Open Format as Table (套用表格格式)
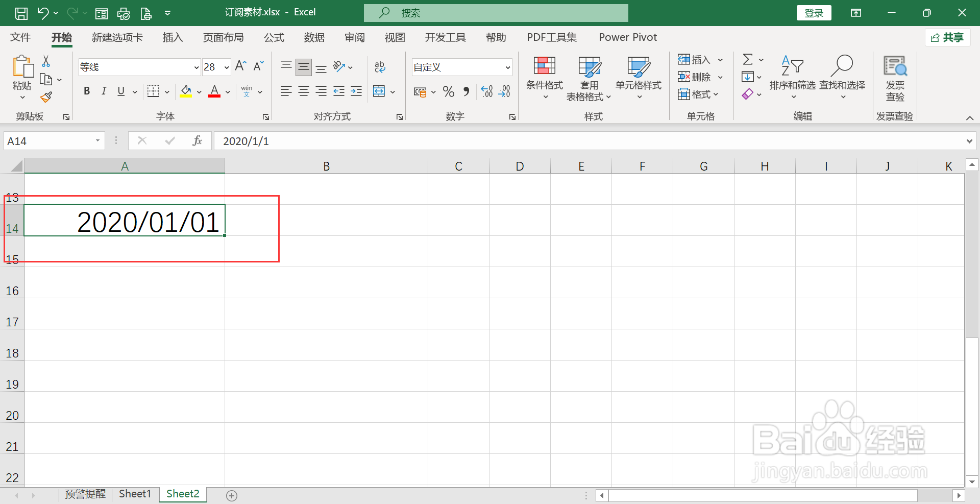Viewport: 980px width, 504px height. [589, 78]
